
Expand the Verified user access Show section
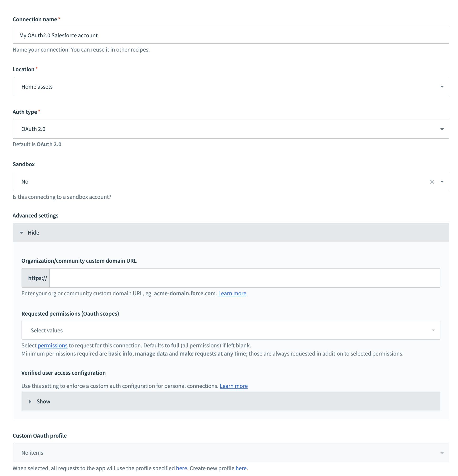tap(43, 401)
